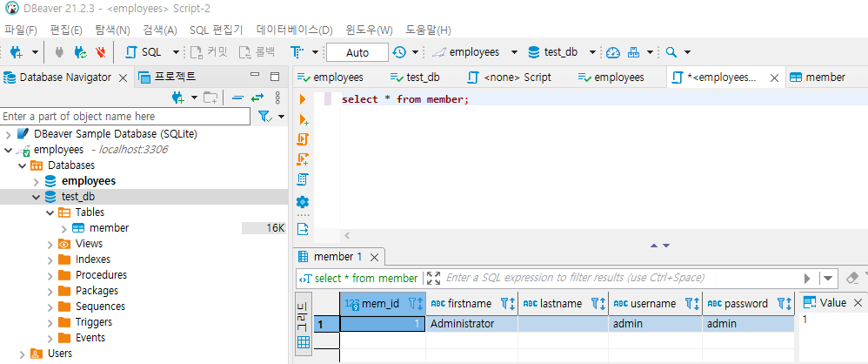The width and height of the screenshot is (868, 364).
Task: Open the SQL 편집기 menu
Action: [216, 30]
